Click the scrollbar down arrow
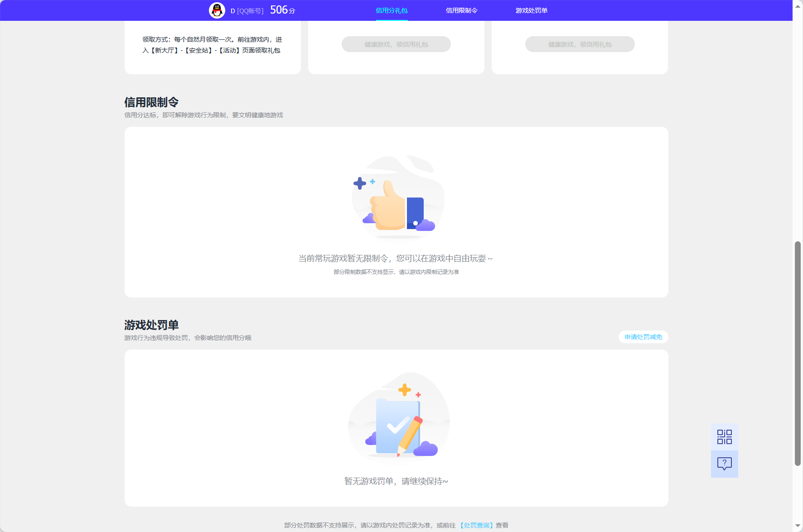Image resolution: width=803 pixels, height=532 pixels. click(798, 526)
